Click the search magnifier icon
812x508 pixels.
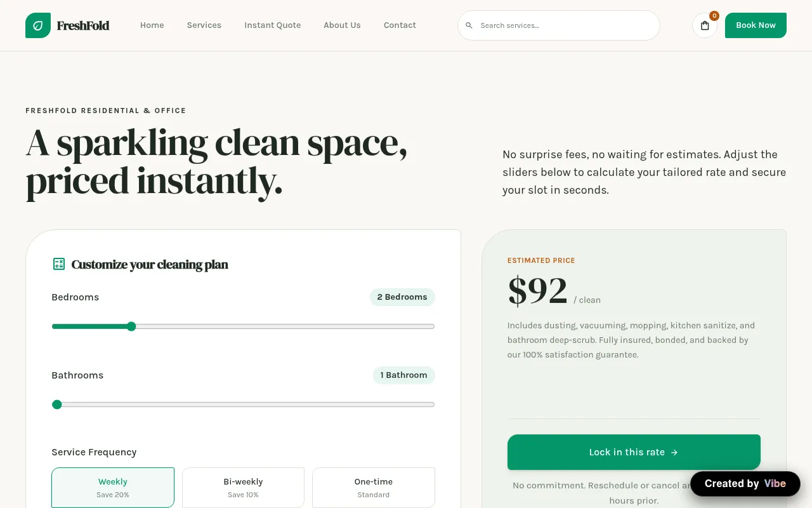(x=469, y=25)
